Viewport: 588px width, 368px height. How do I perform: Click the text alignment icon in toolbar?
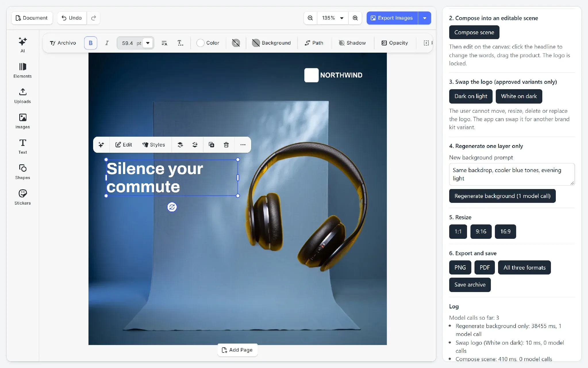coord(164,43)
